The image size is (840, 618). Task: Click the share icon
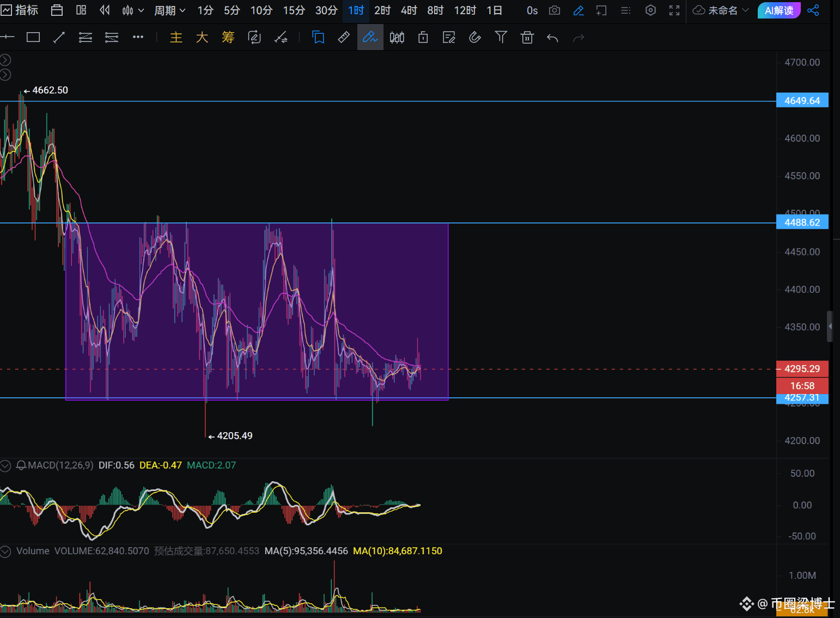point(813,10)
